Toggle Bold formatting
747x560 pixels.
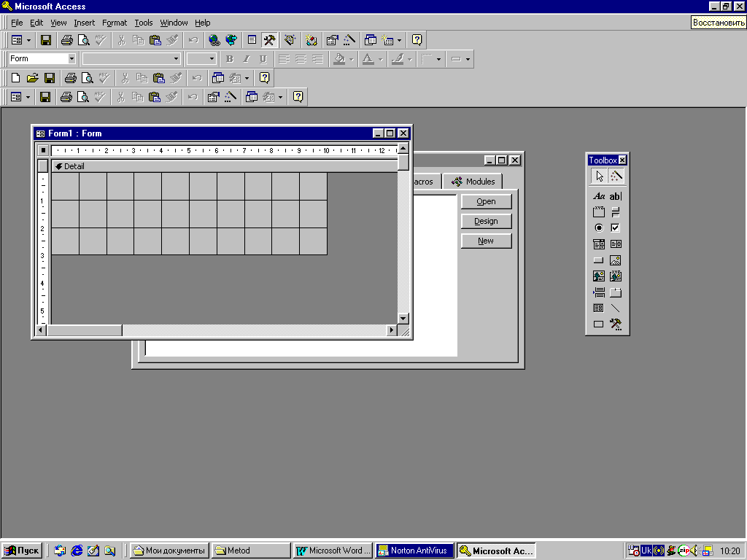pyautogui.click(x=230, y=59)
